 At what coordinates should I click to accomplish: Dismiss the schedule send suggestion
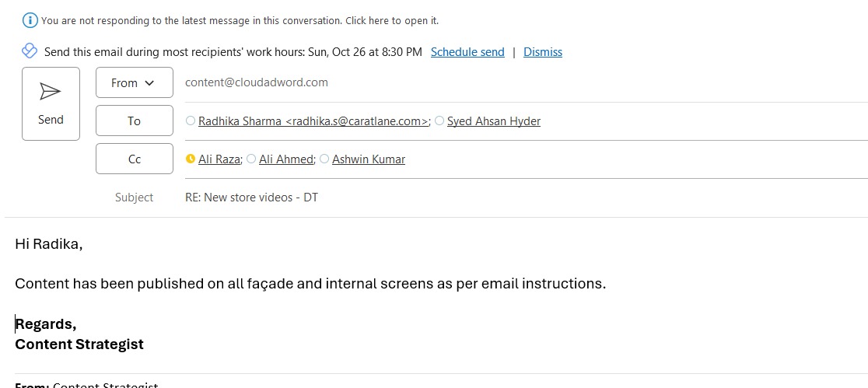(542, 52)
